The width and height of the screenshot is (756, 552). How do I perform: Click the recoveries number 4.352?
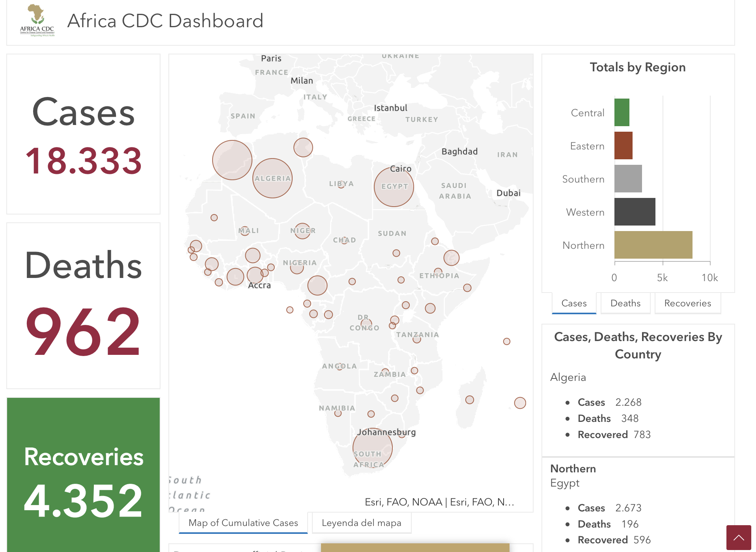tap(83, 501)
